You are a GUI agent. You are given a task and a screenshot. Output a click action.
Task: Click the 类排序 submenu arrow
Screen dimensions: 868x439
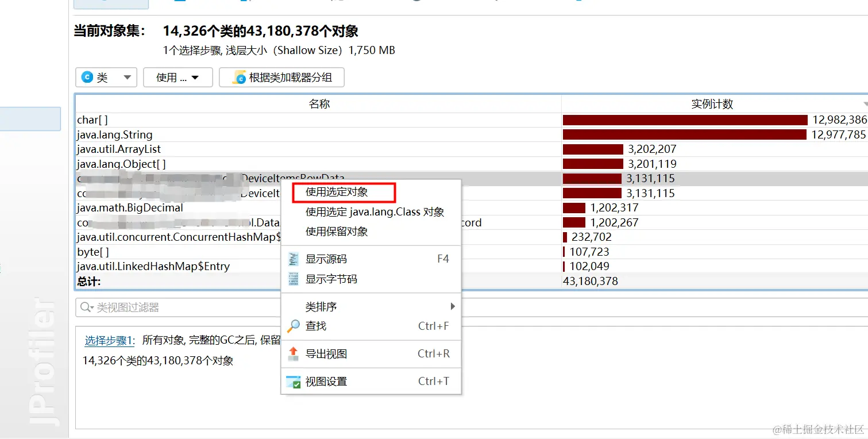pos(453,307)
